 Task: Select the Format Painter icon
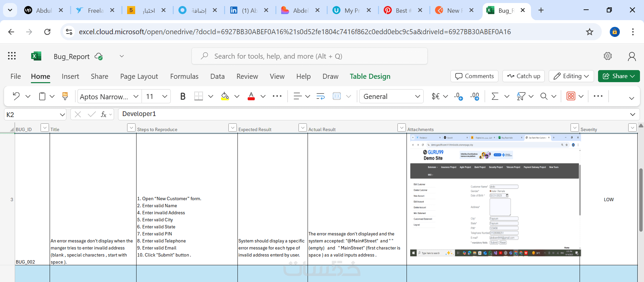tap(65, 96)
